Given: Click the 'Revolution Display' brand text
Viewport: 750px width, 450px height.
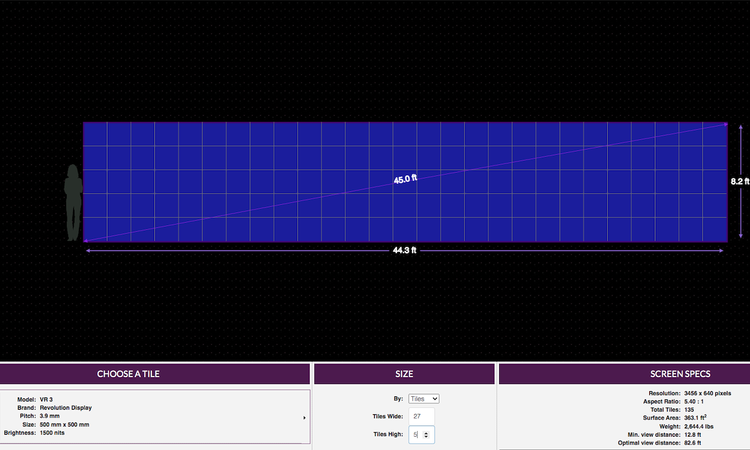Looking at the screenshot, I should [66, 408].
